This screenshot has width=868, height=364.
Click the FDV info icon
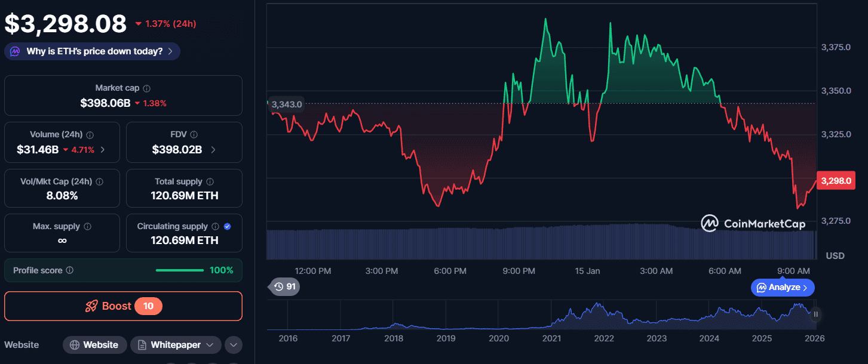194,135
